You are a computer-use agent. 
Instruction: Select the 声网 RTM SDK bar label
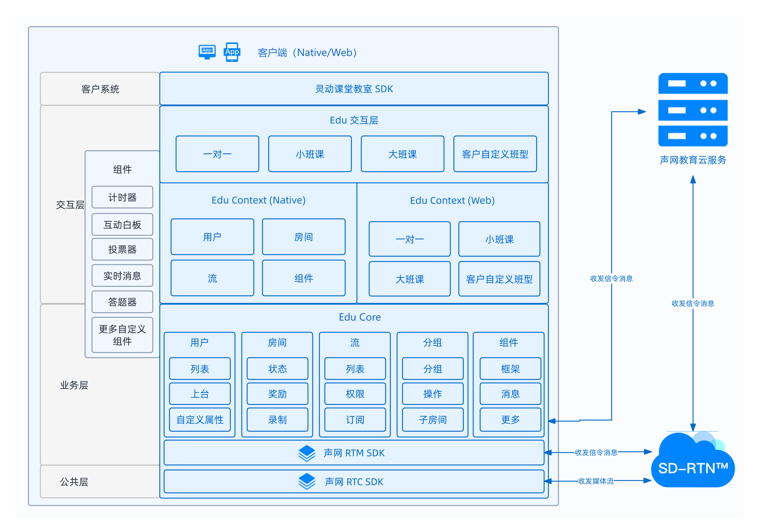pos(354,453)
